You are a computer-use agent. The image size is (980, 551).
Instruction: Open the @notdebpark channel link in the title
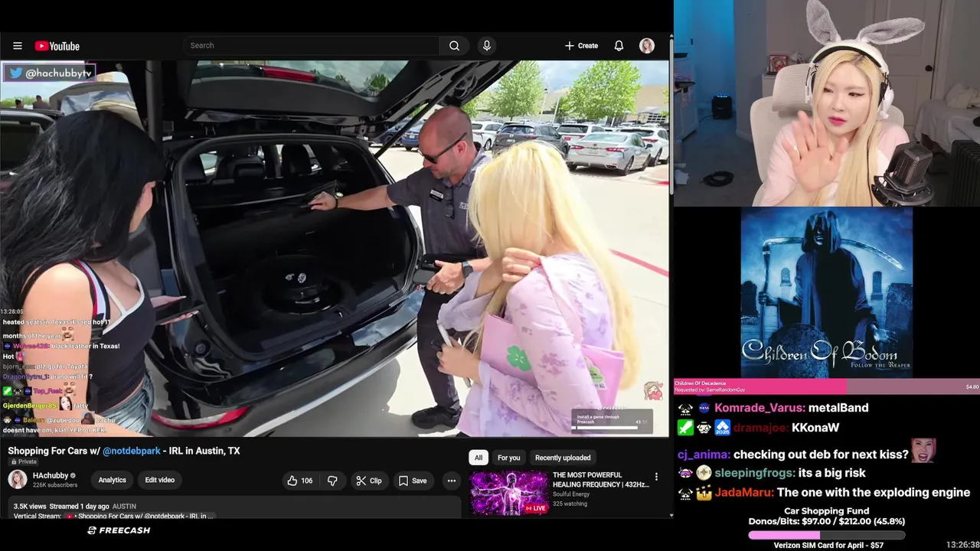(132, 451)
